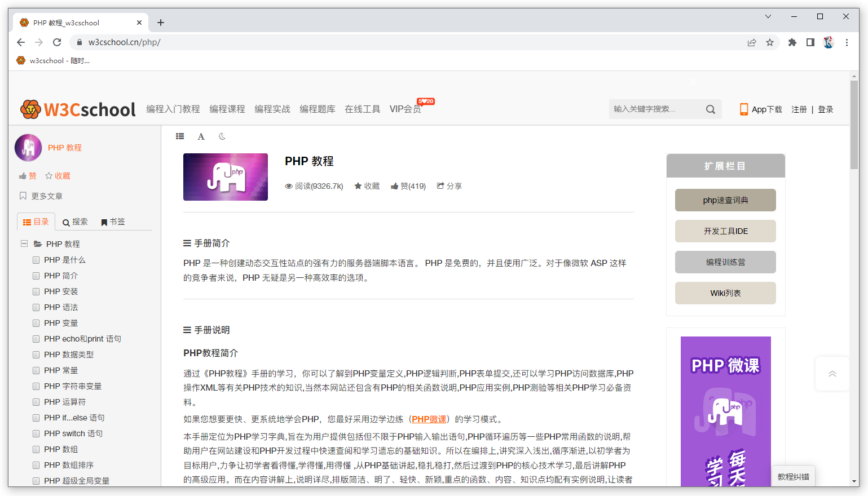Click the thumbs-up 赞(419) icon
Viewport: 868px width, 496px height.
(x=395, y=186)
